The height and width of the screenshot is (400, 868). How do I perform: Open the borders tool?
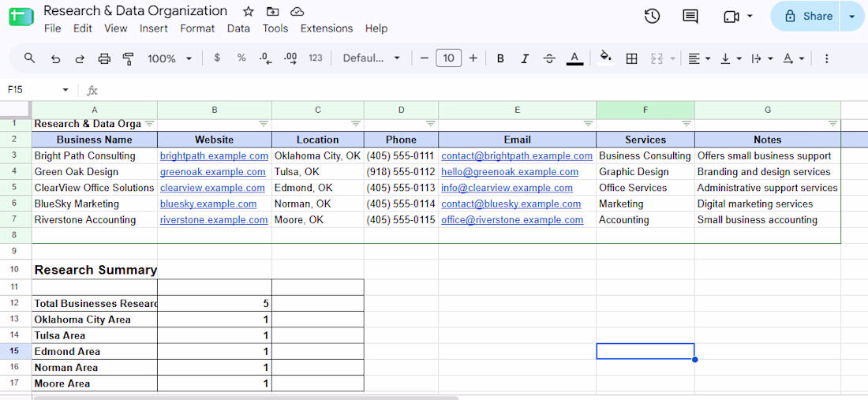[631, 58]
